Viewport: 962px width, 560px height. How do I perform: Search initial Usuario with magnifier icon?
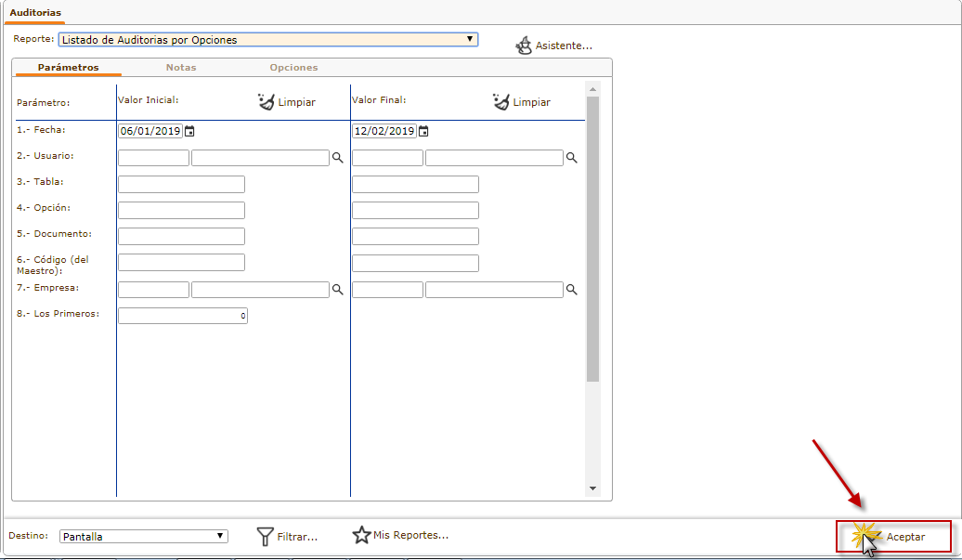coord(338,159)
